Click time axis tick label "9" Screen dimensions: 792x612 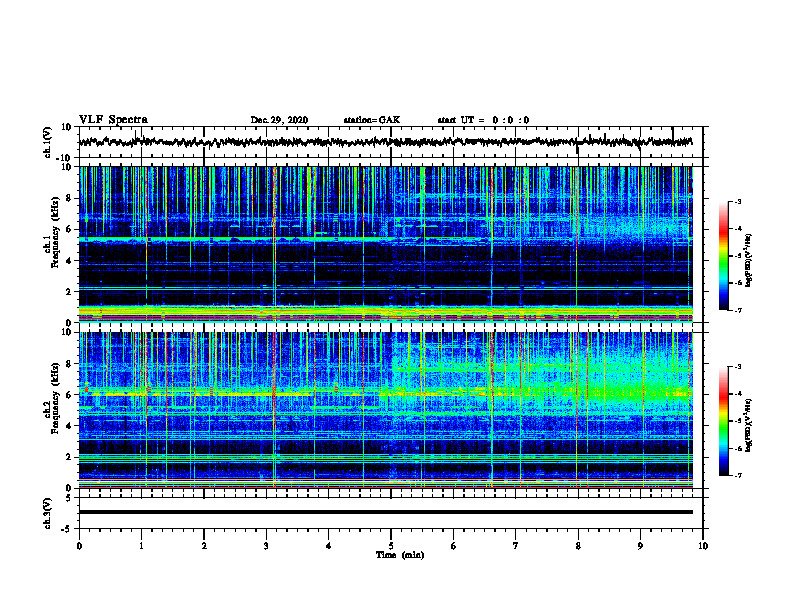pyautogui.click(x=640, y=546)
